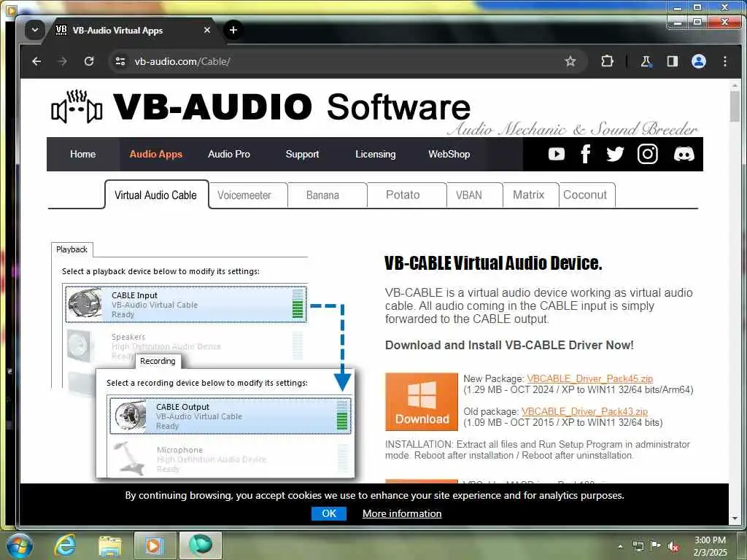Download old VBCABLE_Driver_Pack43.zip link
This screenshot has height=560, width=747.
tap(584, 411)
